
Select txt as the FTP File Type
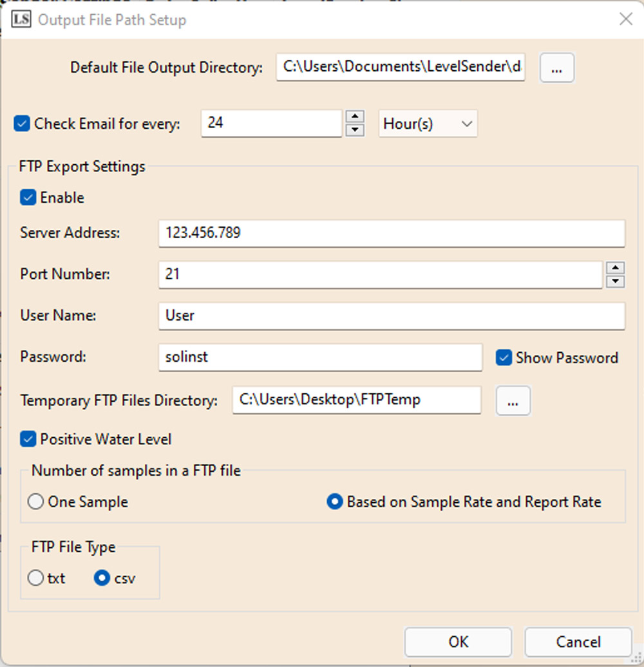click(x=35, y=578)
